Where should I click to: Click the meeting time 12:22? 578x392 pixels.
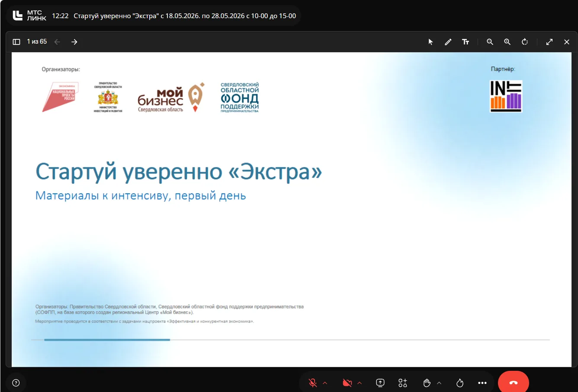(60, 16)
